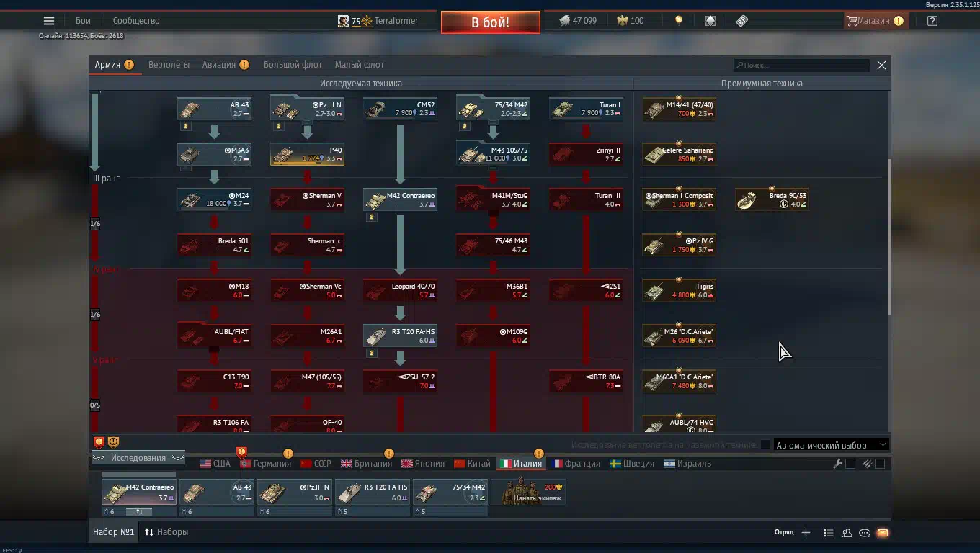The image size is (980, 553).
Task: Collapse the Исследования panel
Action: tap(138, 458)
